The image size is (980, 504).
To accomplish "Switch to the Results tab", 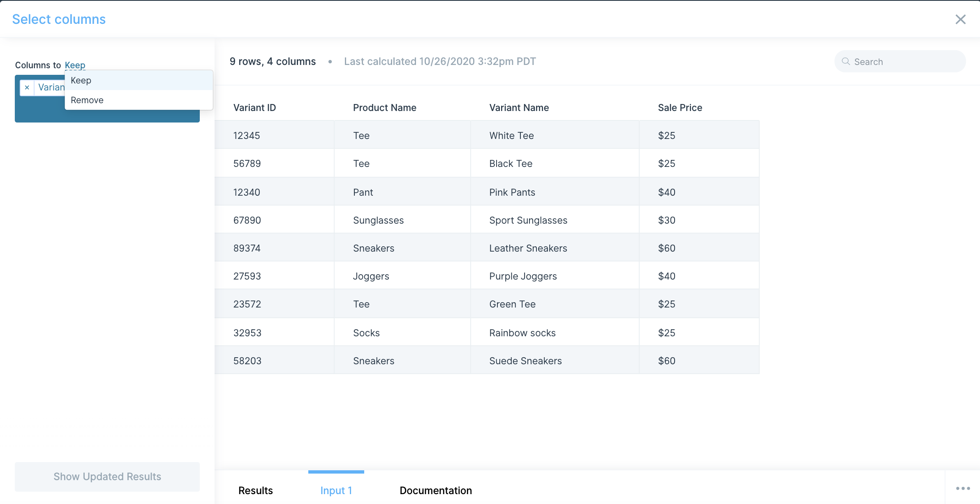I will coord(255,490).
